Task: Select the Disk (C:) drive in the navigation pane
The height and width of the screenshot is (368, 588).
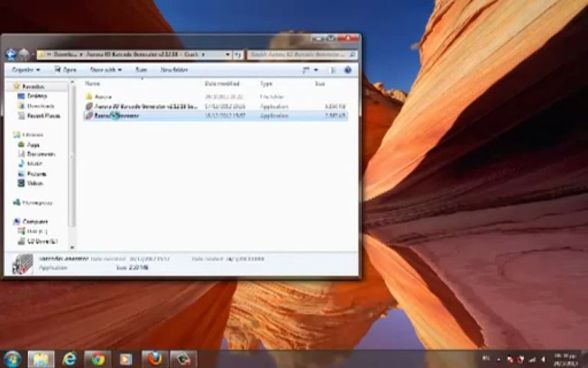Action: pyautogui.click(x=37, y=231)
